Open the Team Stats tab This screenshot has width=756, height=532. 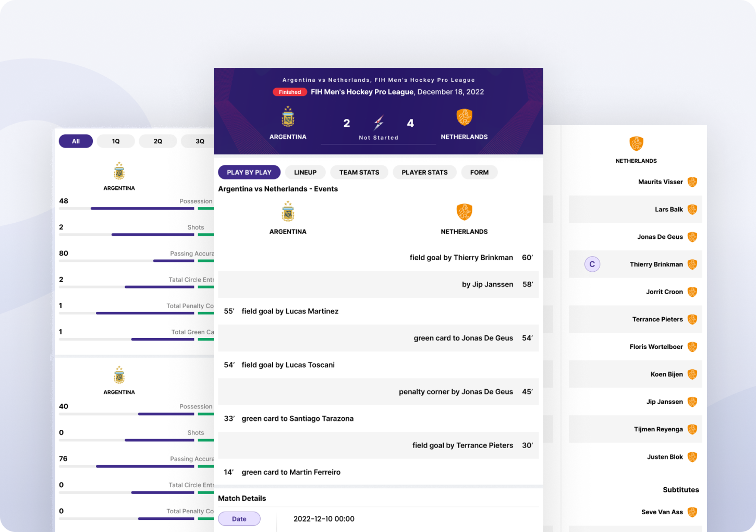coord(359,173)
